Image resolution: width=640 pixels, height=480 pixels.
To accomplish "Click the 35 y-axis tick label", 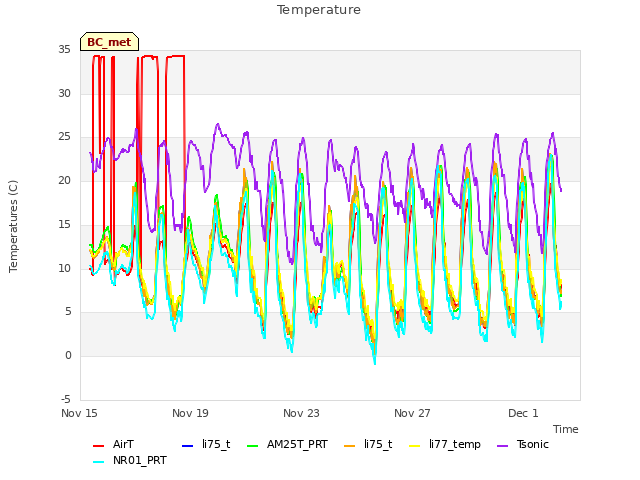I will coord(64,49).
